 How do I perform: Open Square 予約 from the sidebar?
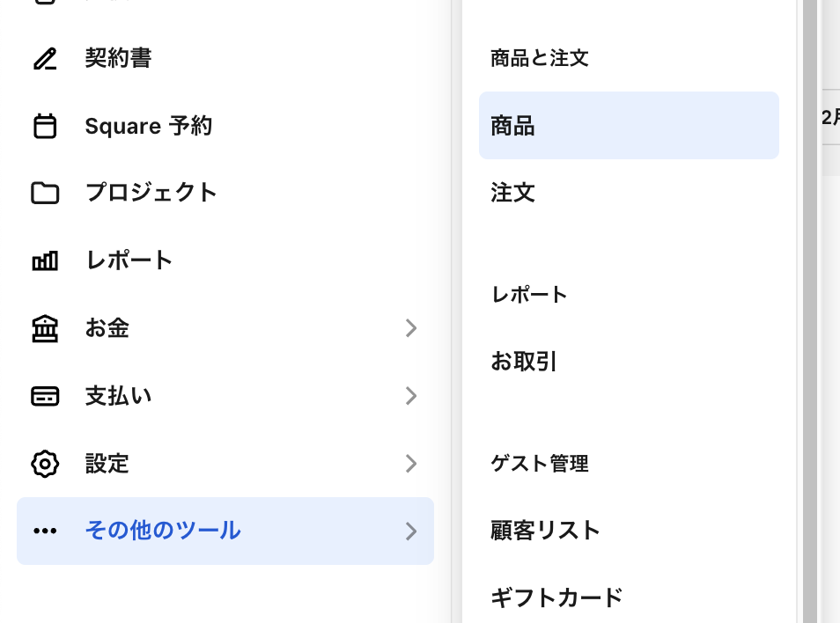225,127
